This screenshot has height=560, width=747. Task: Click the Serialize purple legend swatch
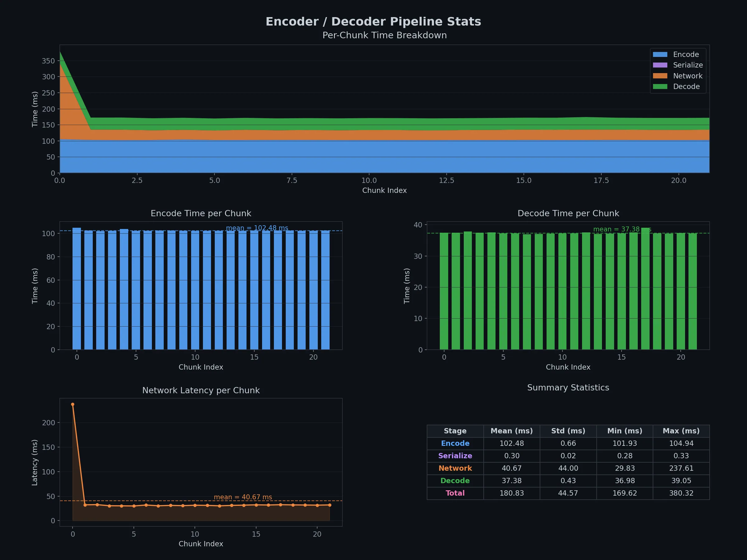point(660,65)
